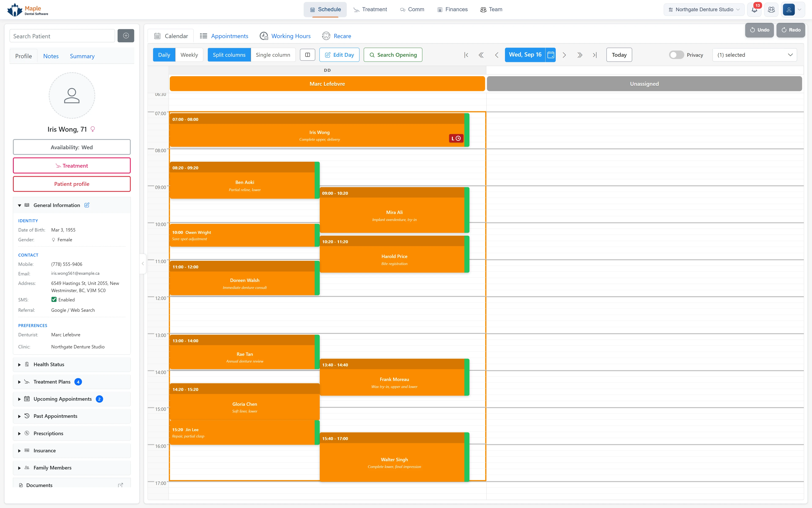Viewport: 812px width, 508px height.
Task: Click the Availability: Wed button
Action: 72,147
